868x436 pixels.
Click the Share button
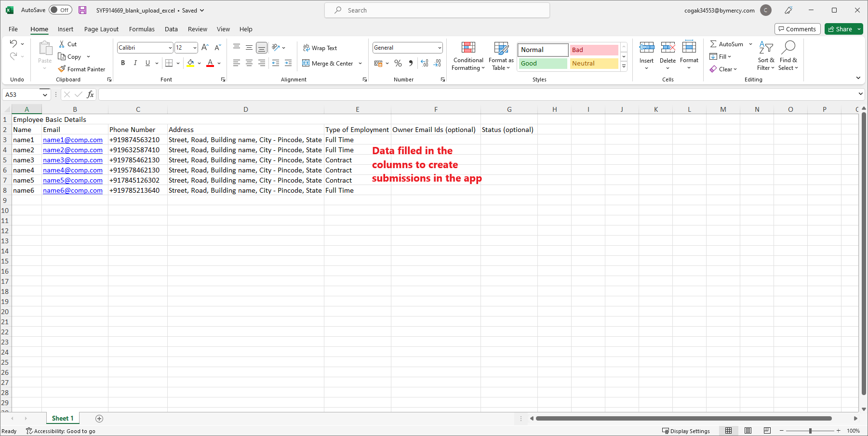843,29
